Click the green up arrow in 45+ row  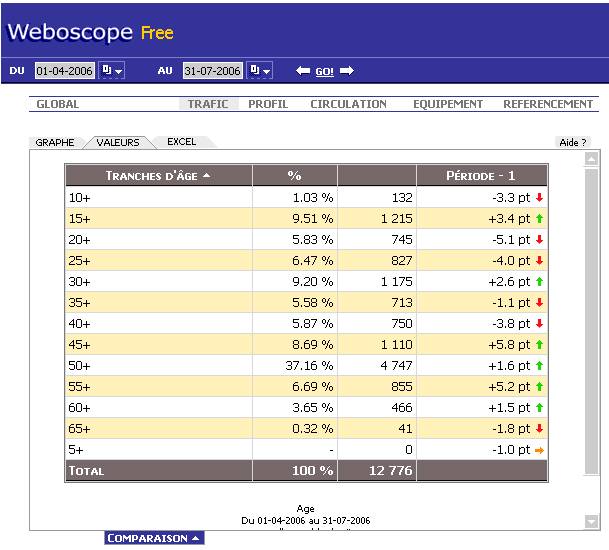[539, 345]
